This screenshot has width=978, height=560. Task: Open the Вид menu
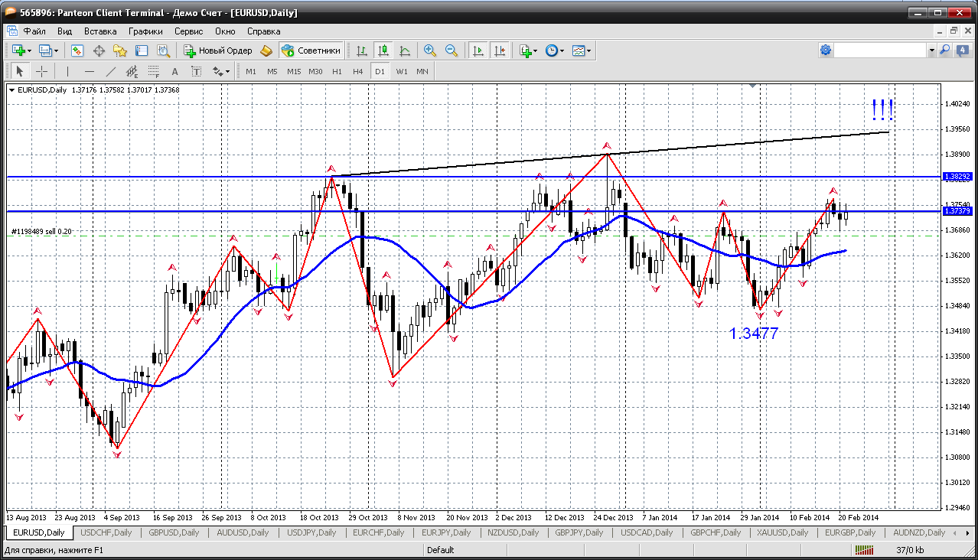pos(65,31)
